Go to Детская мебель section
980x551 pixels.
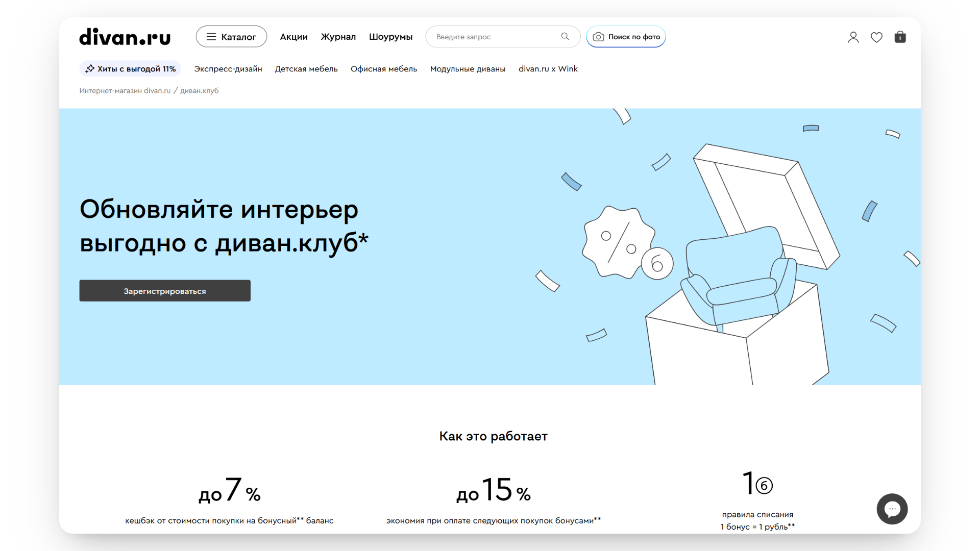pos(306,69)
